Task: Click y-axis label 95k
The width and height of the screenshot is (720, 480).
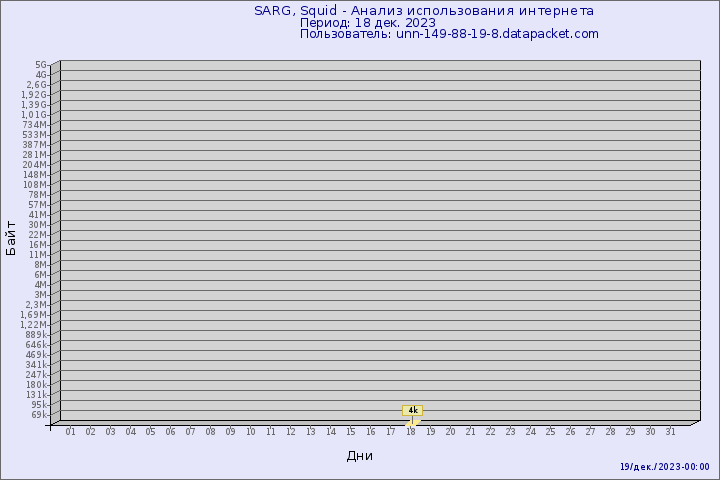Action: 39,405
